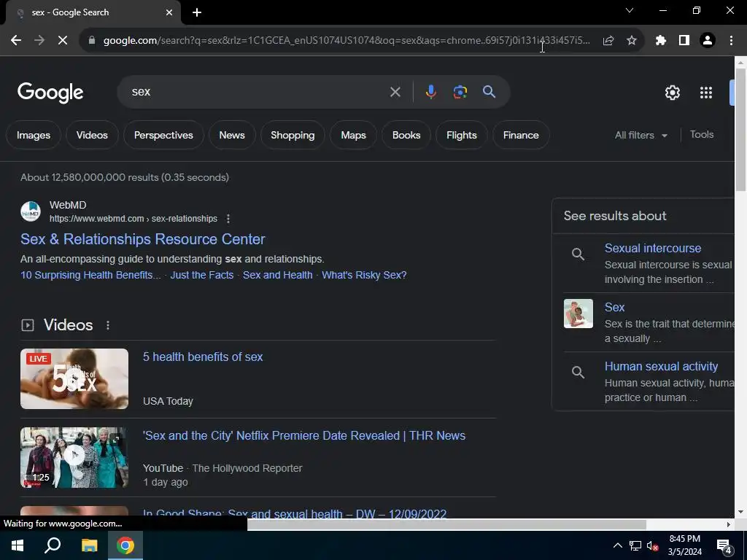
Task: Close the 'sex - Google Search' tab
Action: click(169, 12)
